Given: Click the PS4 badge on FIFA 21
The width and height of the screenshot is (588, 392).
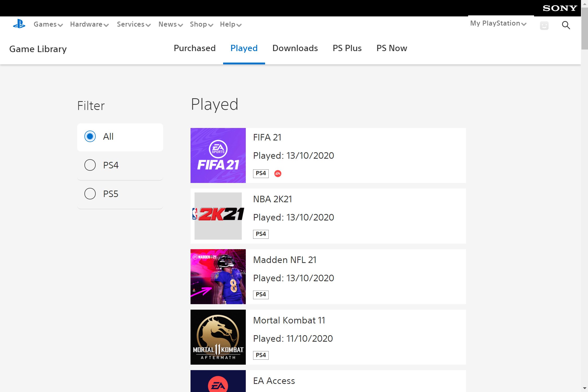Looking at the screenshot, I should click(x=261, y=173).
